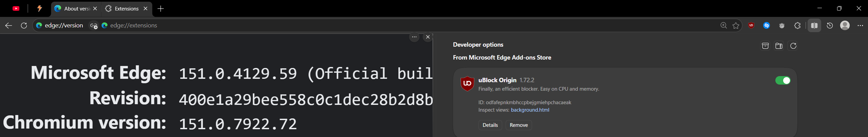Select the pinned YouTube tab
This screenshot has width=868, height=137.
pos(16,9)
